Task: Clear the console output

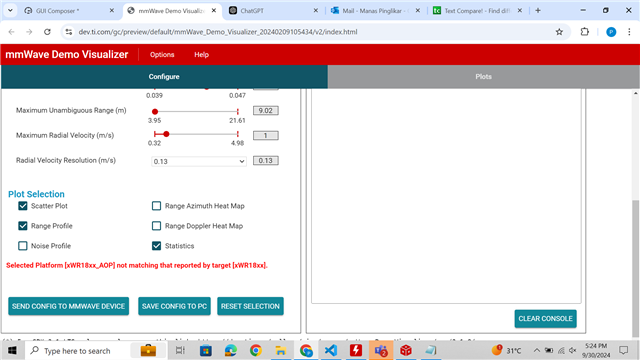Action: click(x=545, y=319)
